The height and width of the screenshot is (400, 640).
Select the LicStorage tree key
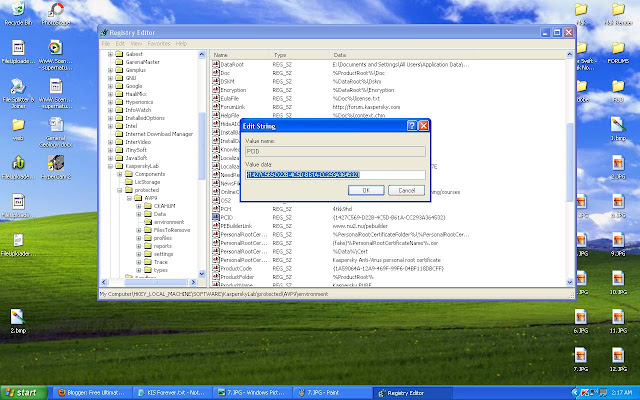pyautogui.click(x=147, y=182)
